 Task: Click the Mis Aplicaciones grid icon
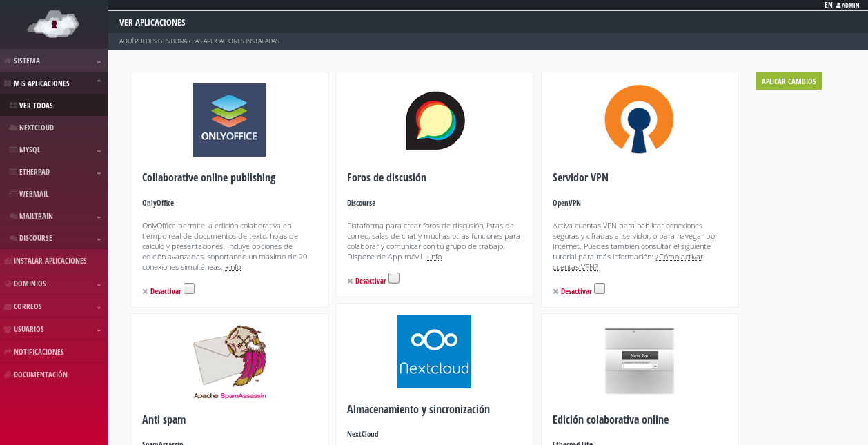coord(8,83)
